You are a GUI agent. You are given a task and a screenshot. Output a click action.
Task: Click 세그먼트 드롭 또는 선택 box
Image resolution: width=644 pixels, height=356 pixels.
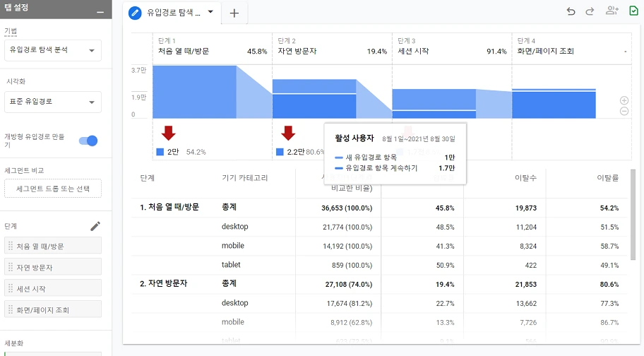click(52, 189)
